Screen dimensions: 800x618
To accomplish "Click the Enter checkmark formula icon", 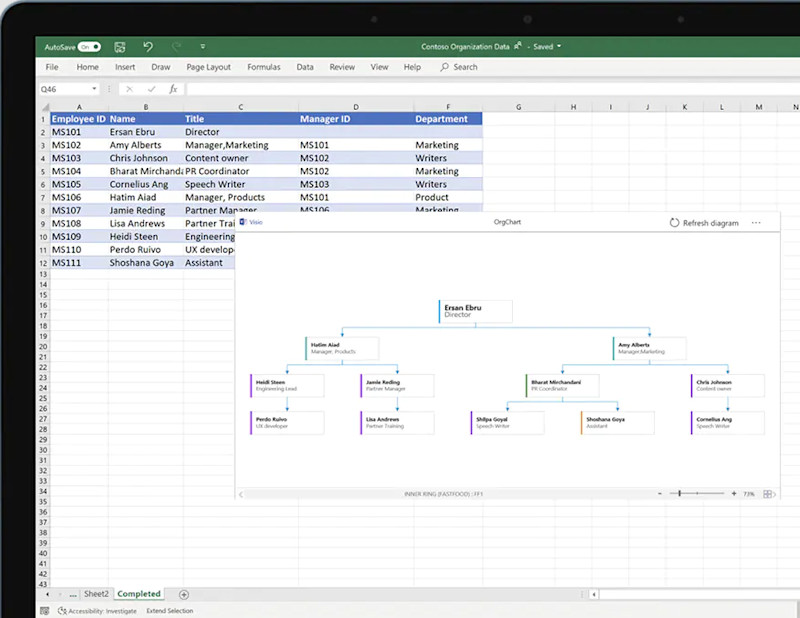I will (152, 89).
